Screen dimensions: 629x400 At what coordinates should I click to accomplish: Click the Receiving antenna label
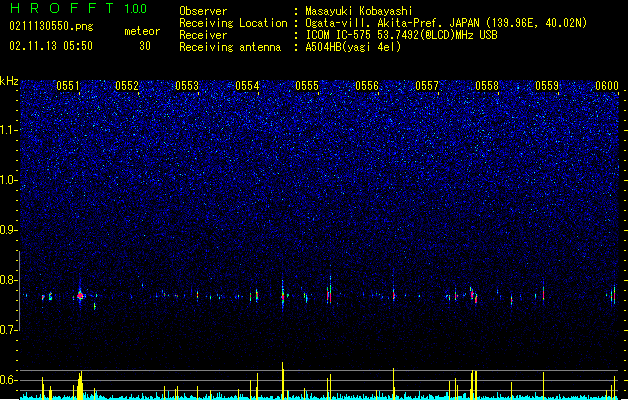[x=230, y=47]
